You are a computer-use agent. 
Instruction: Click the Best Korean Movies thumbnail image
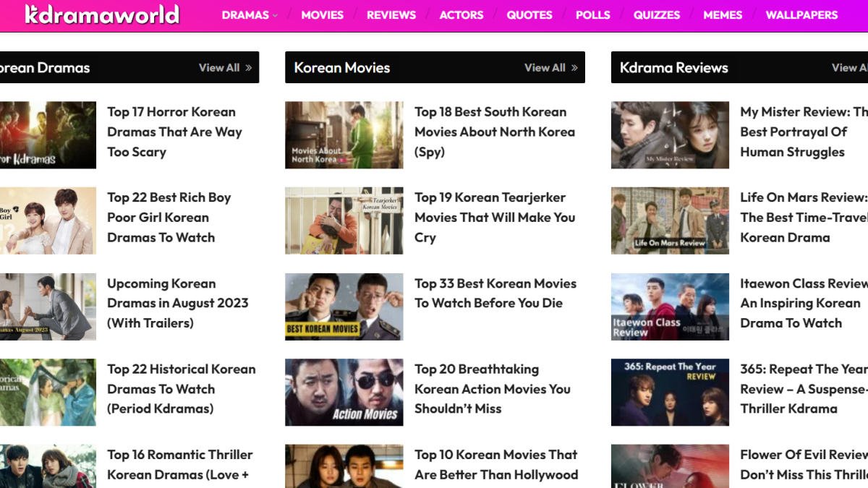click(x=344, y=306)
